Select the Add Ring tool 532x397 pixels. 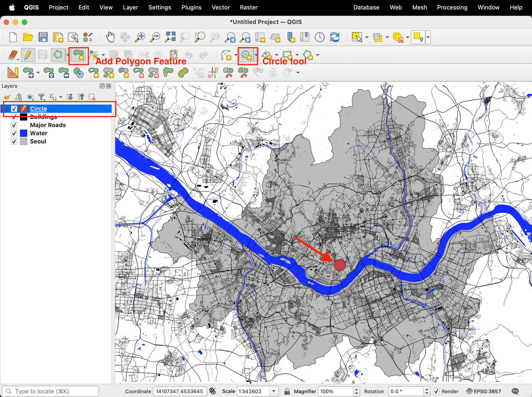tap(94, 72)
